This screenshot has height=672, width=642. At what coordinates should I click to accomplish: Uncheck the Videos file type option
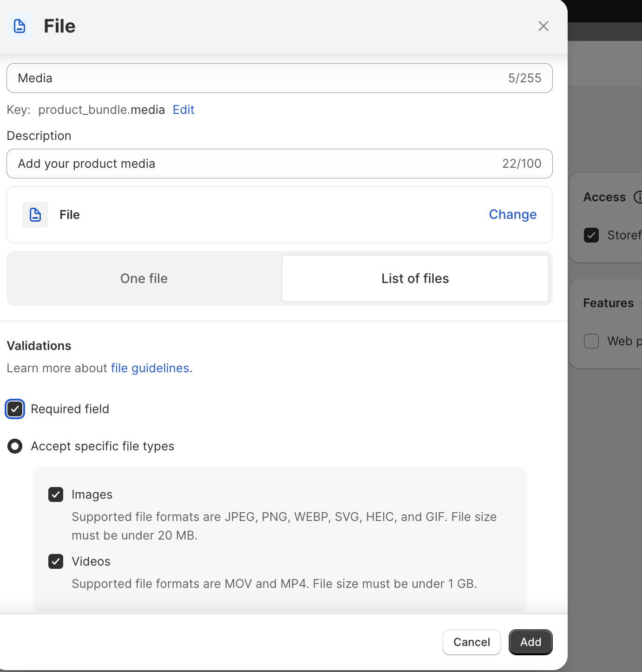point(55,561)
